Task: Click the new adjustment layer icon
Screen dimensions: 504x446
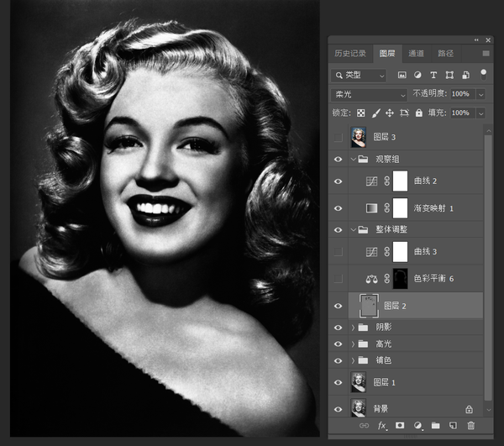Action: pyautogui.click(x=417, y=426)
